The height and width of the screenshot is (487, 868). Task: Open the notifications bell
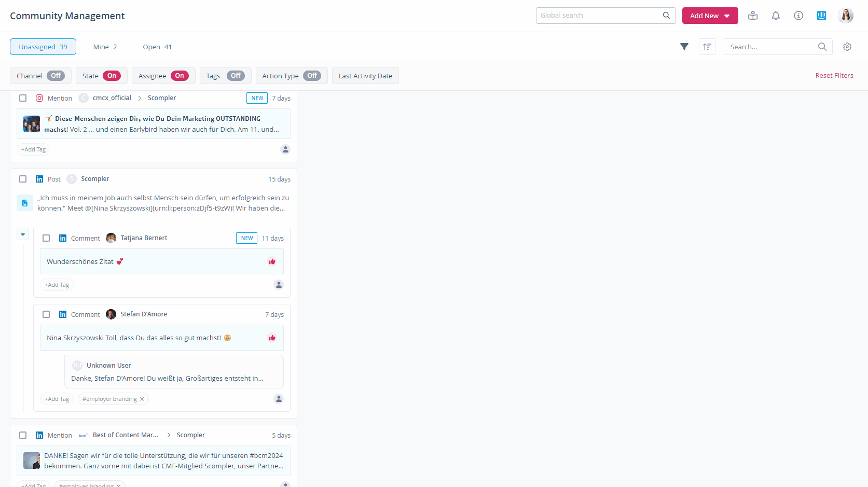[776, 16]
